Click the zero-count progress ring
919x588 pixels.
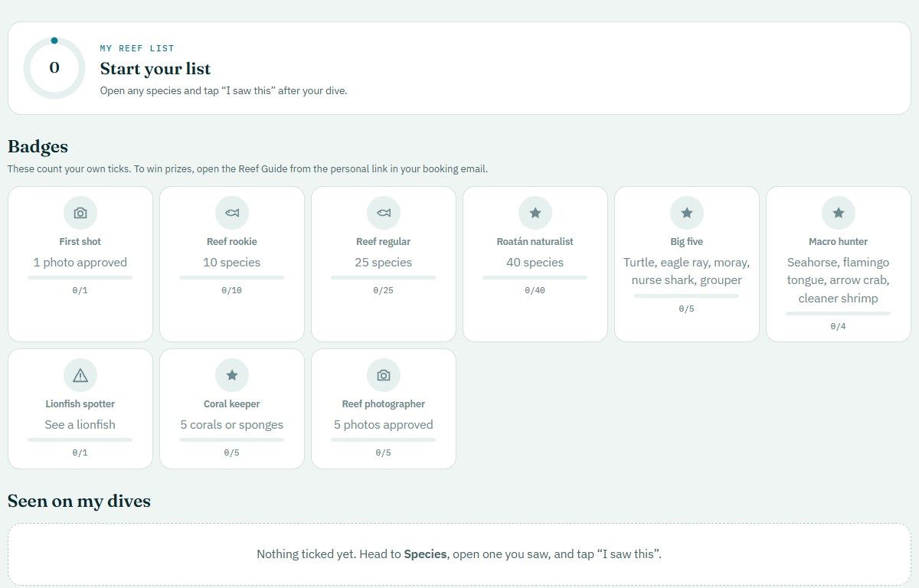(54, 68)
